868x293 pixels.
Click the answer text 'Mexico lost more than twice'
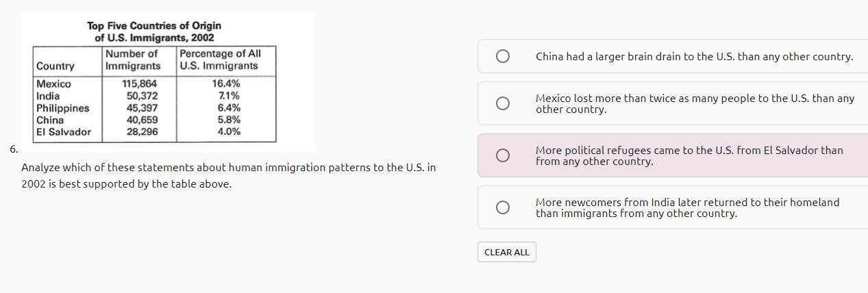click(695, 103)
